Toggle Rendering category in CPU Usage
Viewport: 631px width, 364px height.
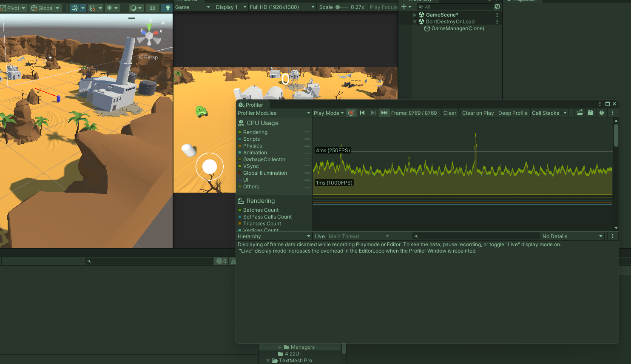pos(255,132)
